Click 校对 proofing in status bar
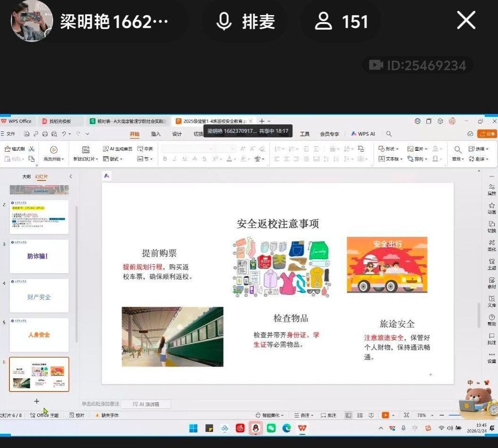The height and width of the screenshot is (448, 498). [77, 415]
